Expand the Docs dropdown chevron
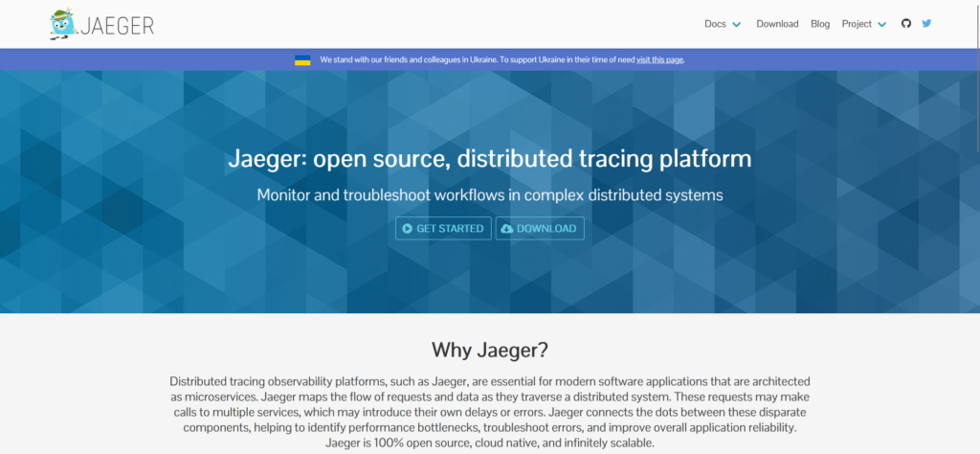 (x=736, y=24)
